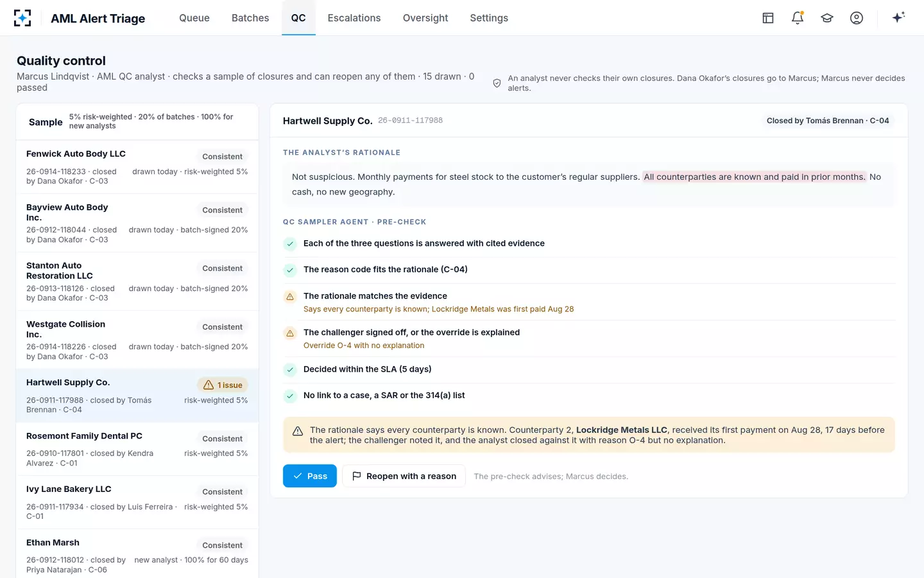Click the QC SAMPLER AGENT · PRE-CHECK heading

click(354, 222)
